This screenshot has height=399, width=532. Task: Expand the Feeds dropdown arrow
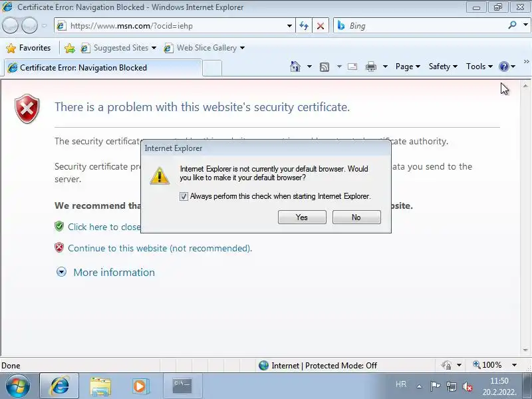tap(339, 66)
